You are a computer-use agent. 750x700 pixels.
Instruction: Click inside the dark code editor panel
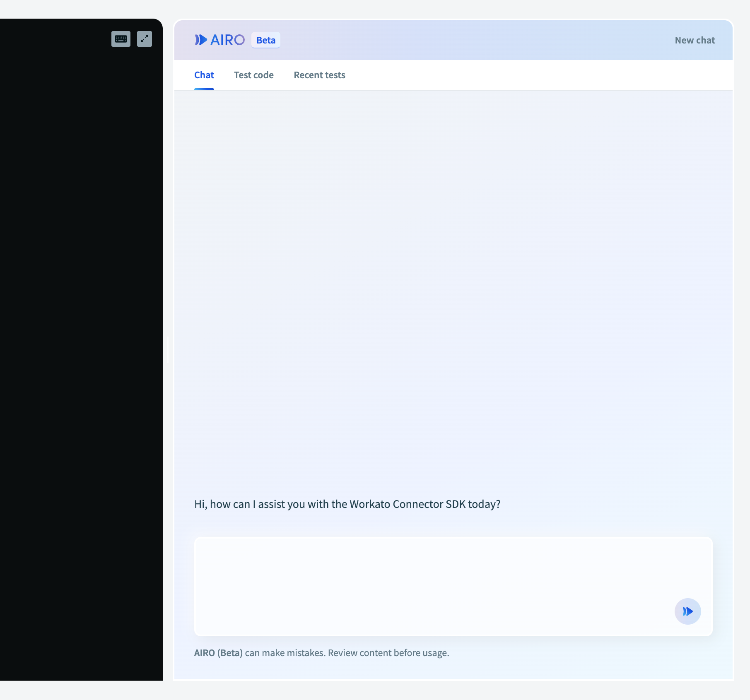[81, 331]
